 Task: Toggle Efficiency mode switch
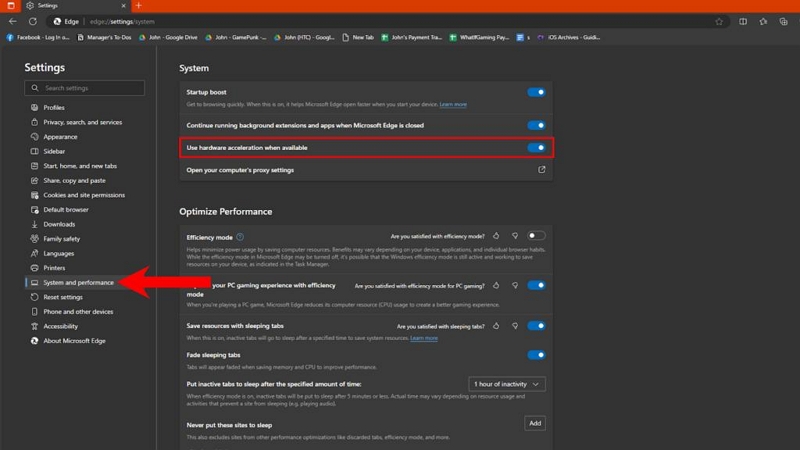[536, 236]
